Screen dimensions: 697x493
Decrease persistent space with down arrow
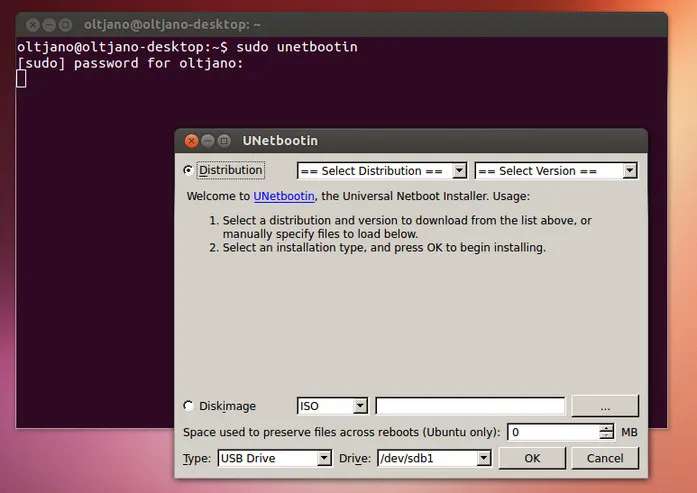(606, 436)
